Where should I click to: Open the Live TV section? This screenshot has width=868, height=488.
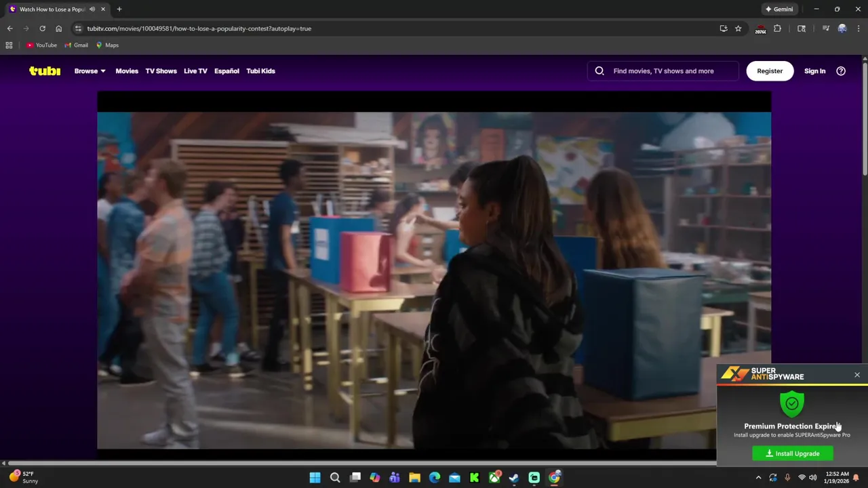[195, 70]
